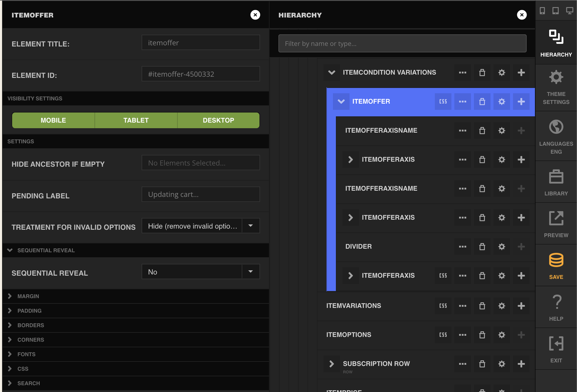Viewport: 577px width, 392px height.
Task: Toggle Desktop visibility setting
Action: click(x=218, y=120)
